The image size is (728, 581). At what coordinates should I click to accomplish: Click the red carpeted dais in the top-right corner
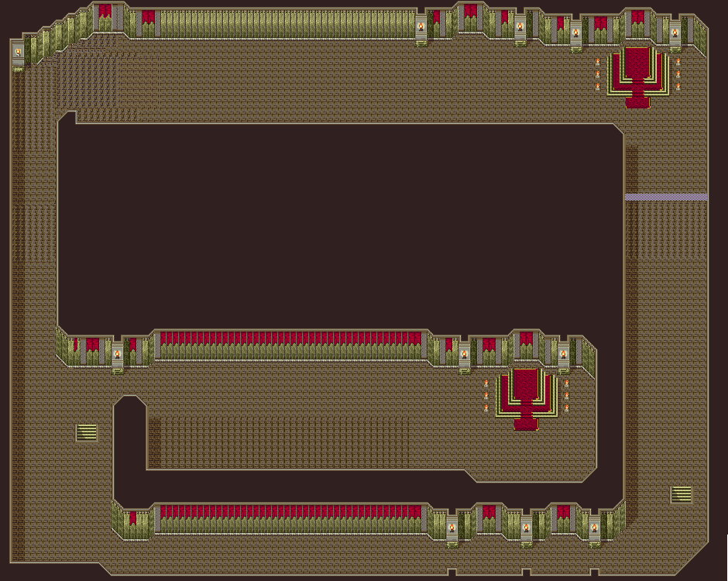pyautogui.click(x=637, y=74)
